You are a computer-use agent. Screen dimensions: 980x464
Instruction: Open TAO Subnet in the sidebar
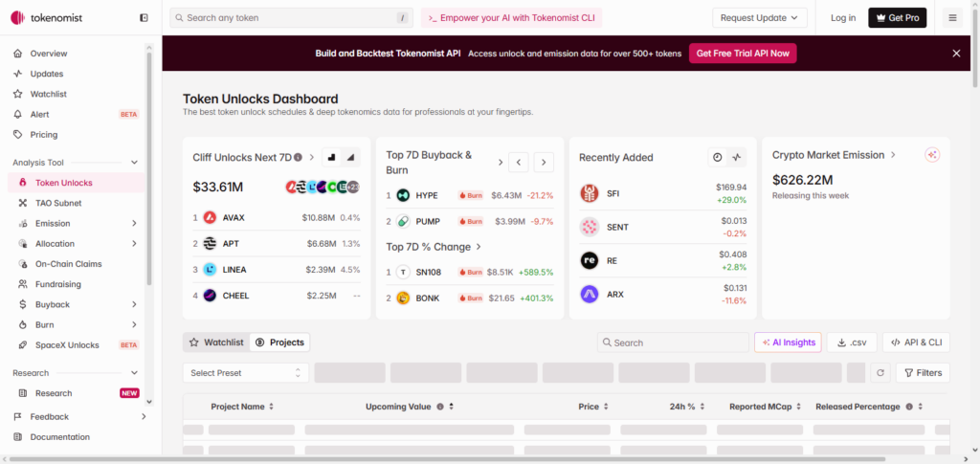coord(76,203)
